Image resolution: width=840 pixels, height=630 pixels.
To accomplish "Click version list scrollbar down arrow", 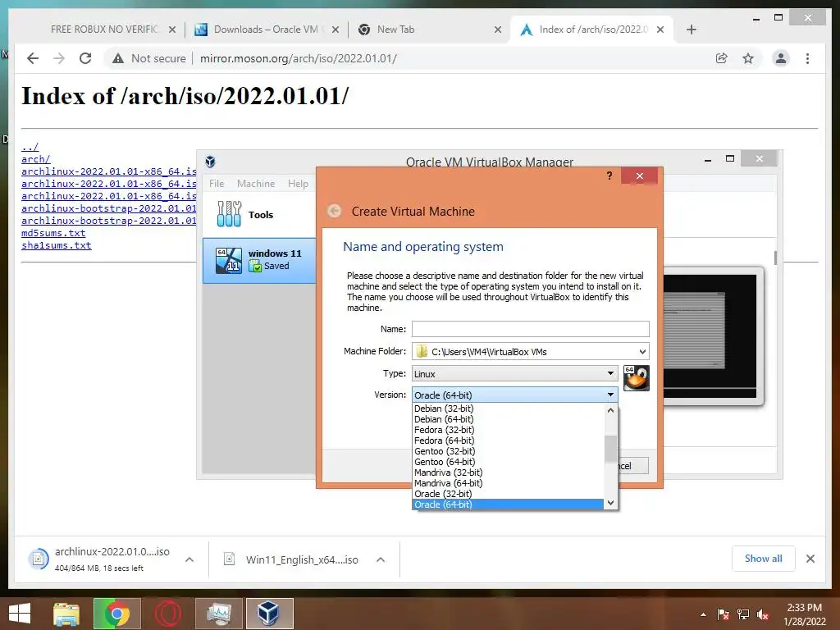I will coord(610,503).
